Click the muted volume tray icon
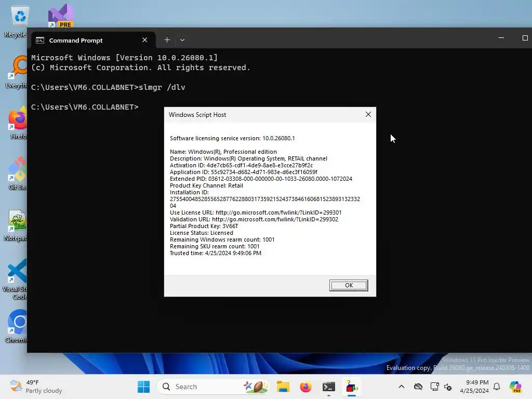This screenshot has width=532, height=399. tap(448, 387)
